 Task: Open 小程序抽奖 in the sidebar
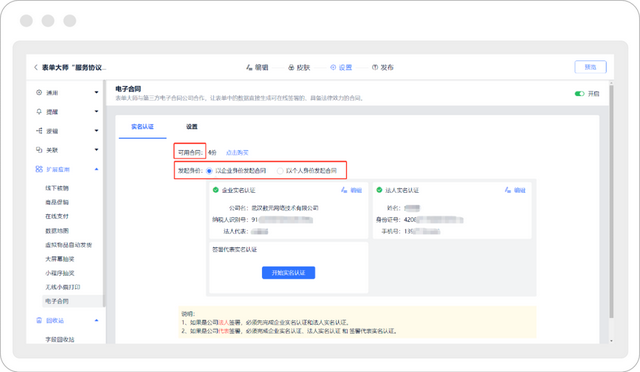[60, 273]
